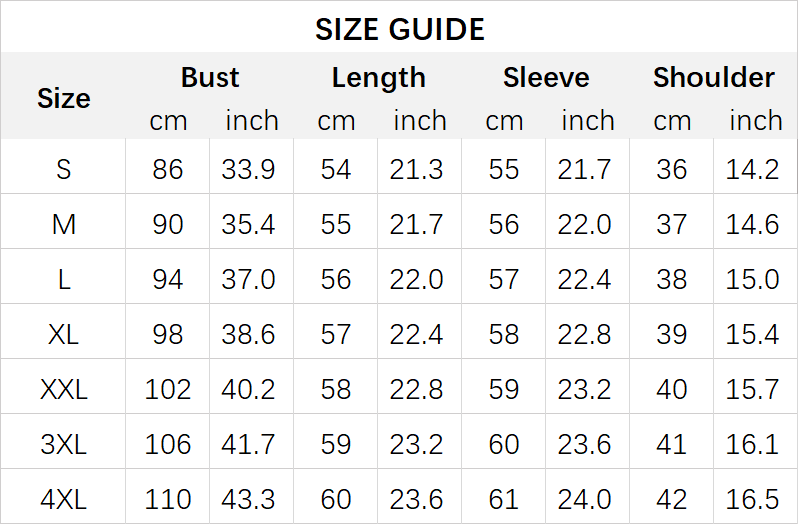Select the XXL size row label
The height and width of the screenshot is (524, 798).
tap(63, 389)
